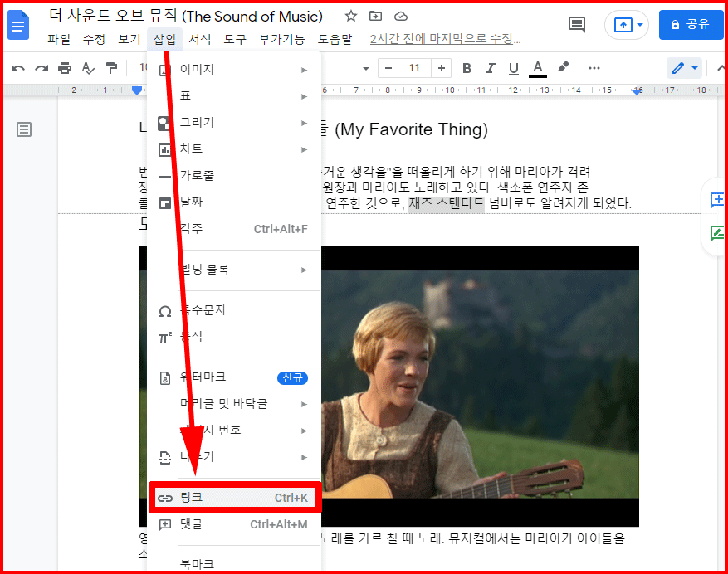Expand the 표 submenu
The width and height of the screenshot is (728, 574).
(234, 96)
